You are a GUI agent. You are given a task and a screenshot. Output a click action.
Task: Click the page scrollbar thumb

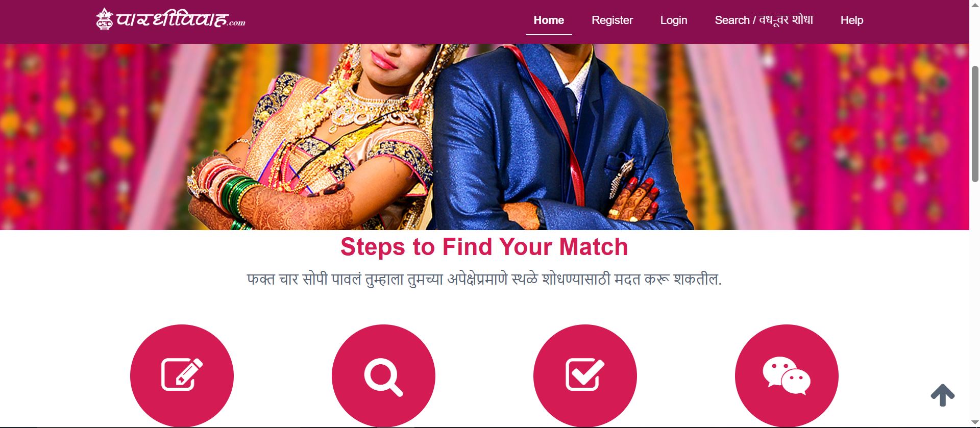click(975, 123)
